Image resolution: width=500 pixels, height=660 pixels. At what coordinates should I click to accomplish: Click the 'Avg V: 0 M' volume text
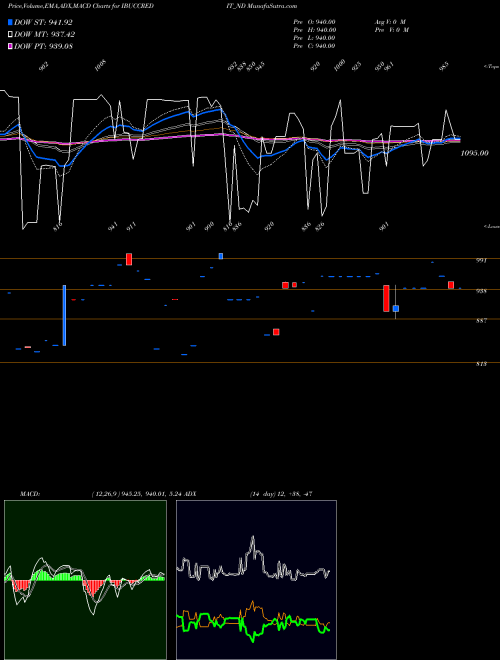[x=390, y=22]
